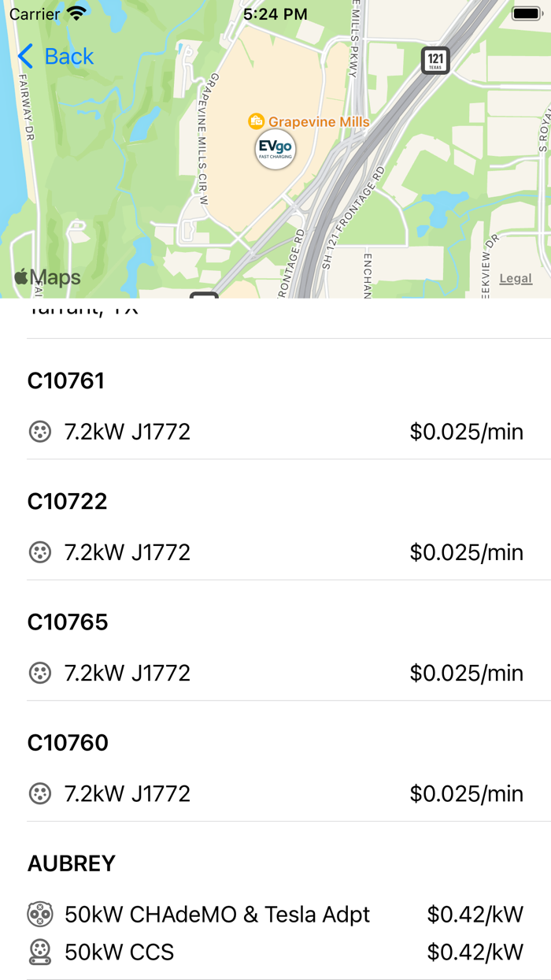Click the $0.025/min price for C10765

[x=466, y=673]
